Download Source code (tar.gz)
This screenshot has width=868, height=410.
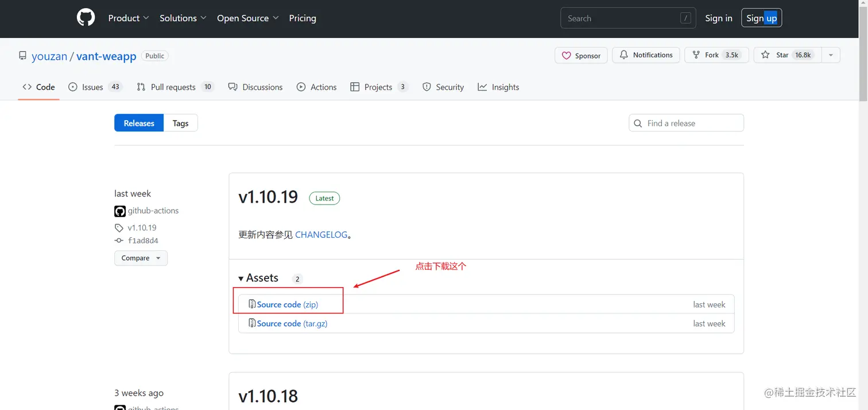(292, 323)
